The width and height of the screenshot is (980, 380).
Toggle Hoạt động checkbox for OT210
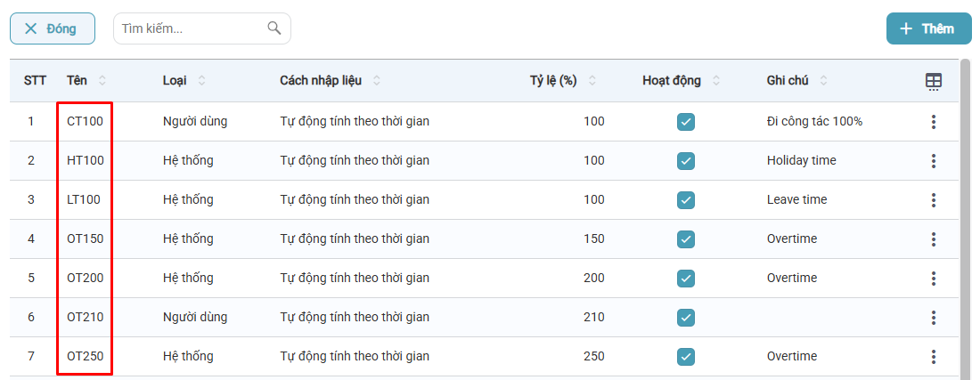coord(685,318)
